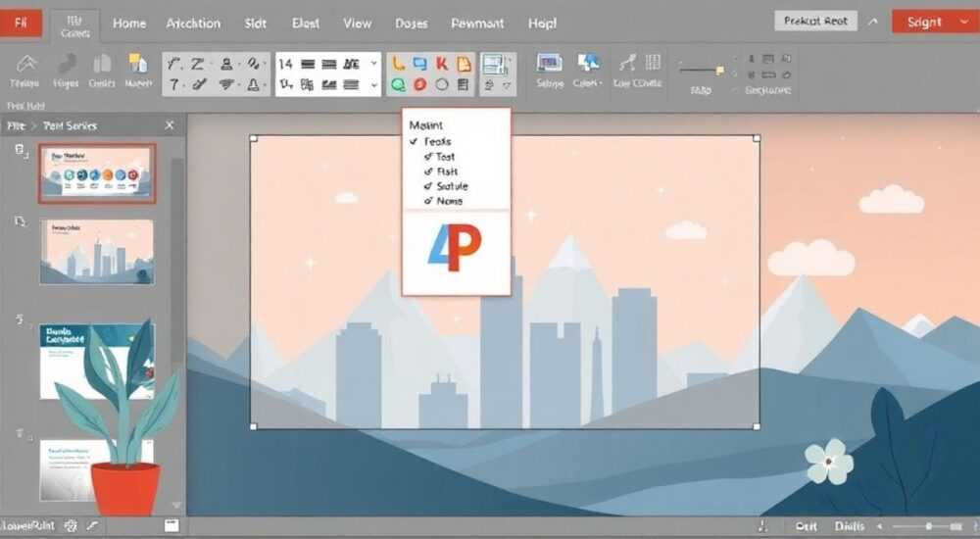Switch to the Afcchtion tab
Viewport: 980px width, 539px height.
click(x=193, y=24)
